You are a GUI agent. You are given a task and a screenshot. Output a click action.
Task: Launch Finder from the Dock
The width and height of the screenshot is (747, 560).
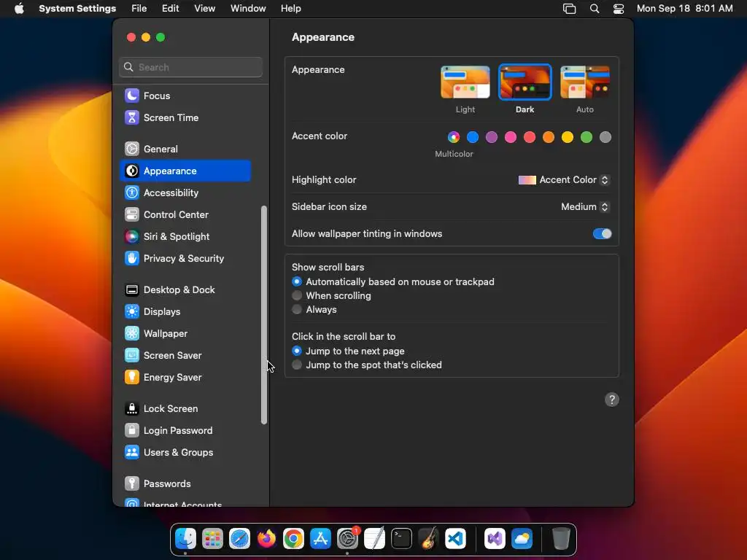185,539
